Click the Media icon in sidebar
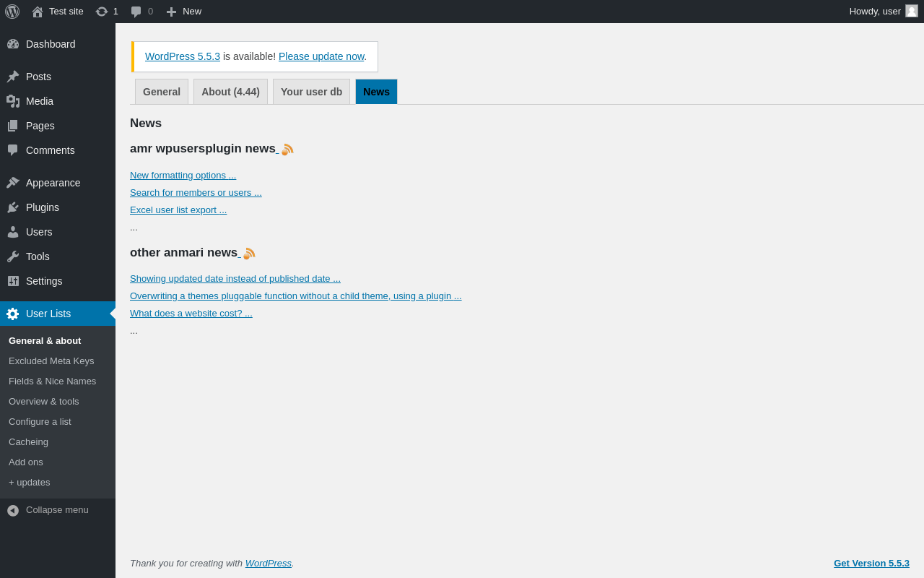Screen dimensions: 924x578 pos(13,101)
